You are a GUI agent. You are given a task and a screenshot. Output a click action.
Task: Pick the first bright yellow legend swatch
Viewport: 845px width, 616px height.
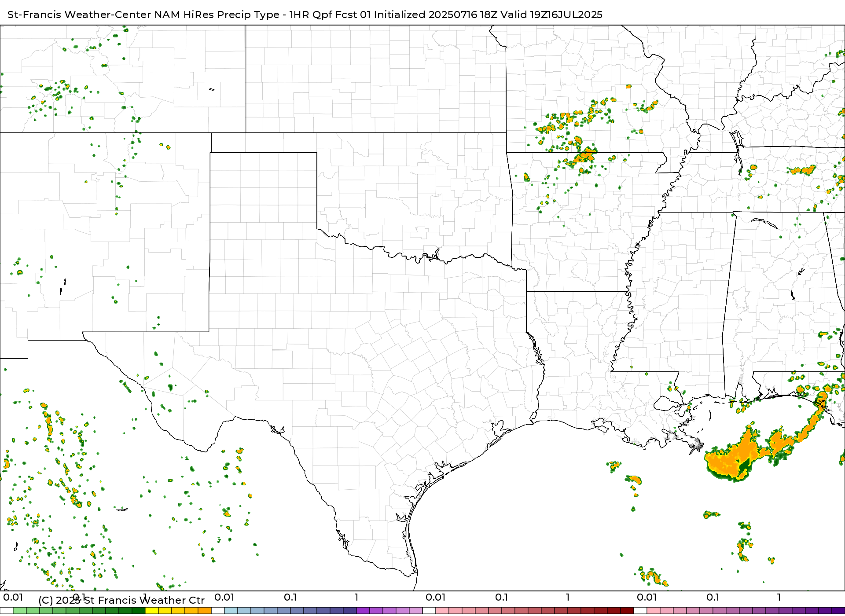(152, 611)
